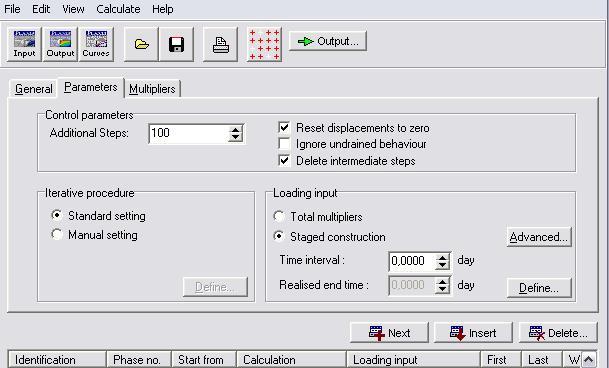Open the Help menu
Viewport: 609px width, 368px height.
162,9
